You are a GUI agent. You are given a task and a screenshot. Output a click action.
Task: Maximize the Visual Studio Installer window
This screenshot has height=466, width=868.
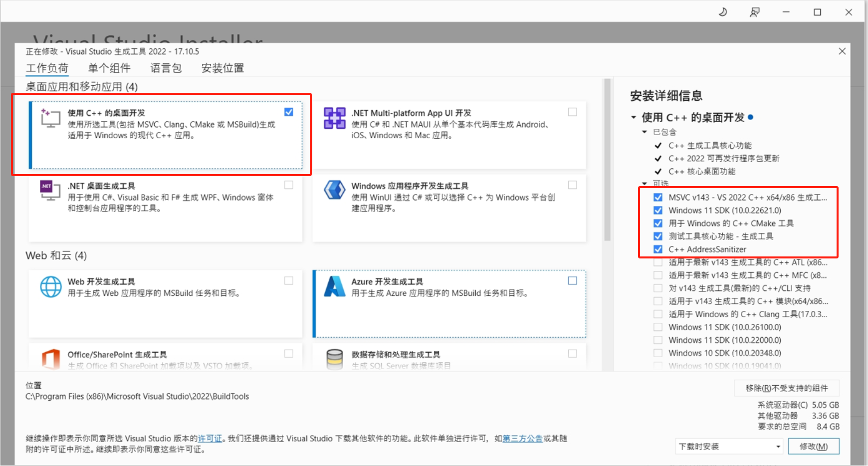[x=817, y=12]
